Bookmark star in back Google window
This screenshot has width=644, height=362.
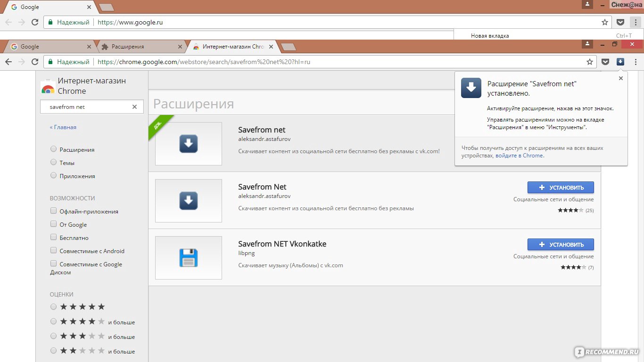(605, 22)
